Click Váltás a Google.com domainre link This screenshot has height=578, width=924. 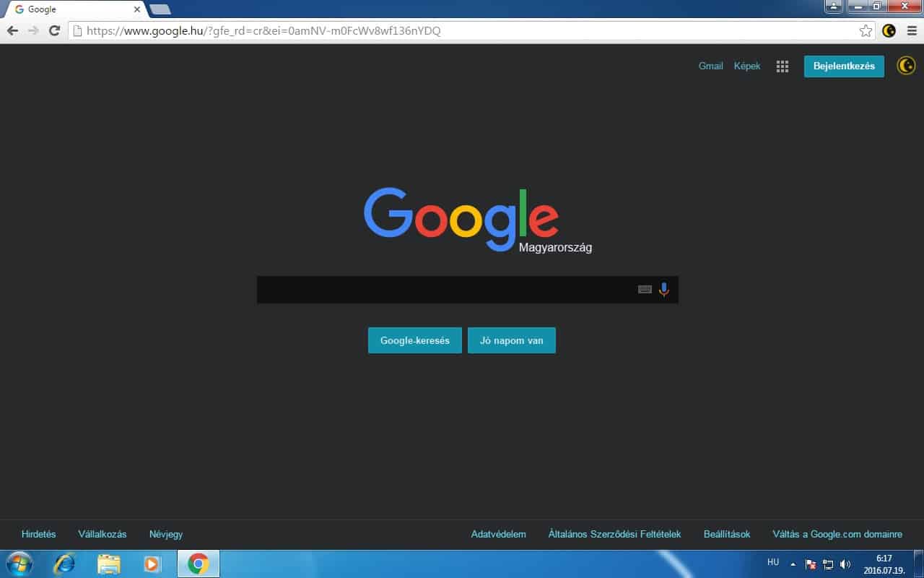click(x=837, y=535)
